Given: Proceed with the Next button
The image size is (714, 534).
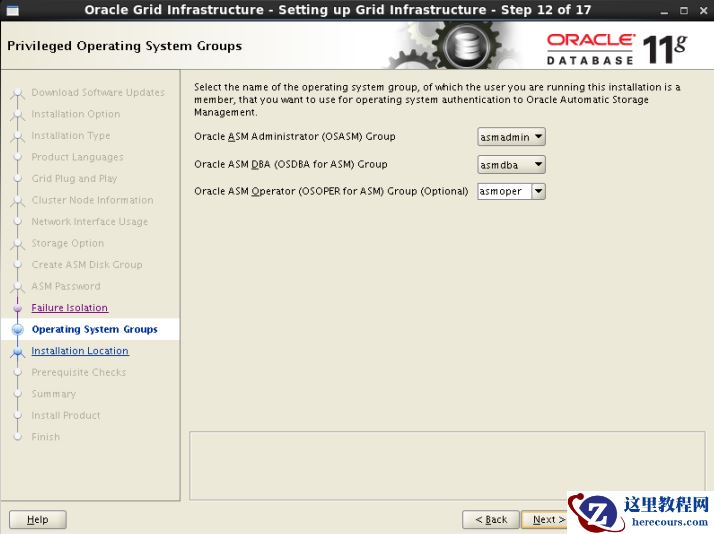Looking at the screenshot, I should pyautogui.click(x=545, y=519).
